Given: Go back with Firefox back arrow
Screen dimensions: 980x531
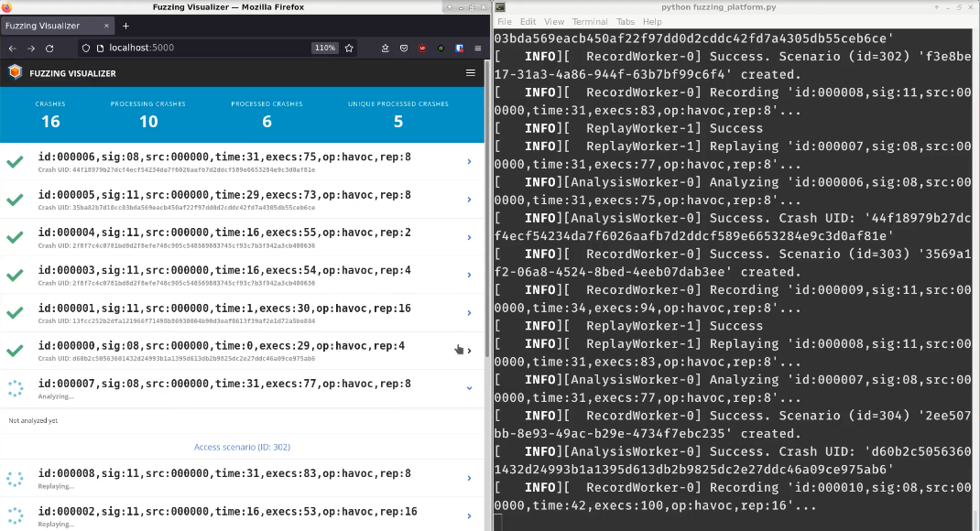Looking at the screenshot, I should (x=13, y=49).
